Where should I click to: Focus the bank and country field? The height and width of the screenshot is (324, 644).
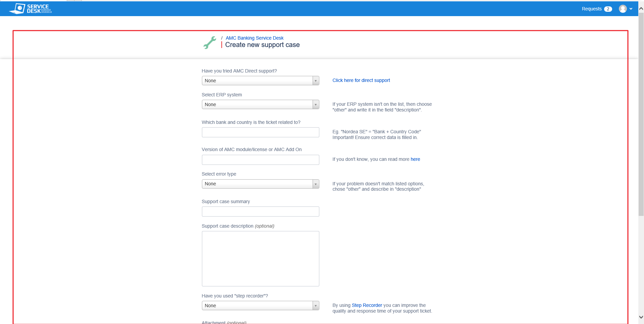[260, 132]
